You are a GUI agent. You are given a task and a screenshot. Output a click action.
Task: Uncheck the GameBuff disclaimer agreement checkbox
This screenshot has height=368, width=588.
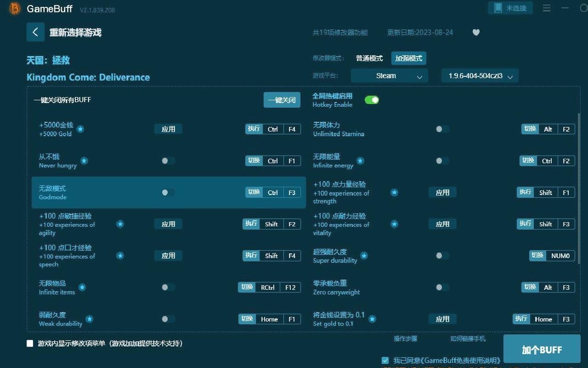[385, 360]
